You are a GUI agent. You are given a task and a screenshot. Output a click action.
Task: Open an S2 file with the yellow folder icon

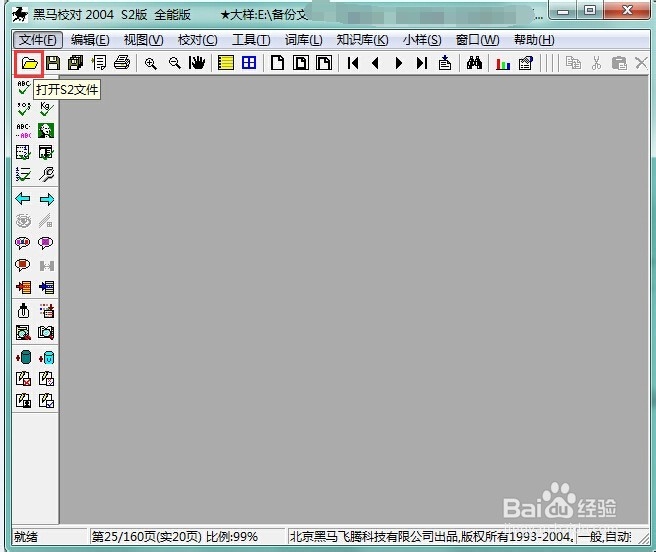click(29, 64)
